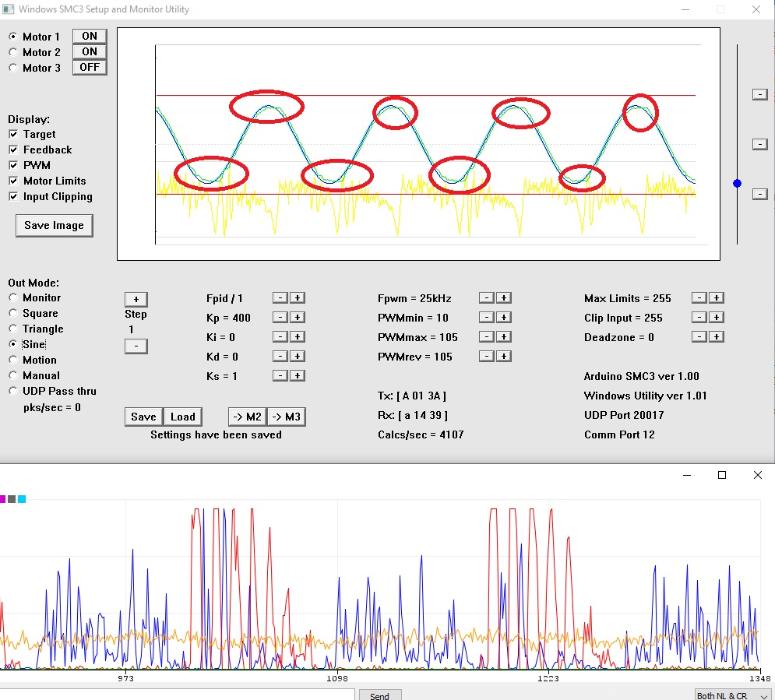
Task: Click the Step plus button
Action: 136,300
